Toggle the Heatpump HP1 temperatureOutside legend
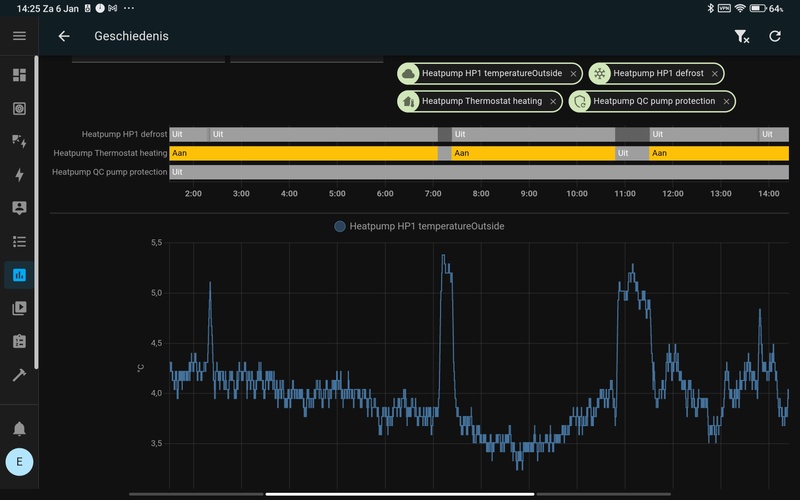Image resolution: width=800 pixels, height=500 pixels. pos(419,226)
